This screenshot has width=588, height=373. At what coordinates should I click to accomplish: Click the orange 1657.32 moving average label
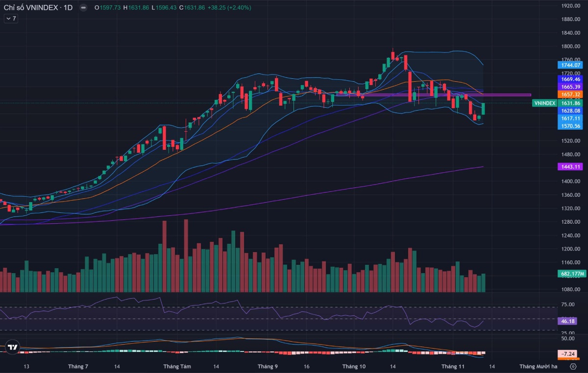(x=570, y=94)
